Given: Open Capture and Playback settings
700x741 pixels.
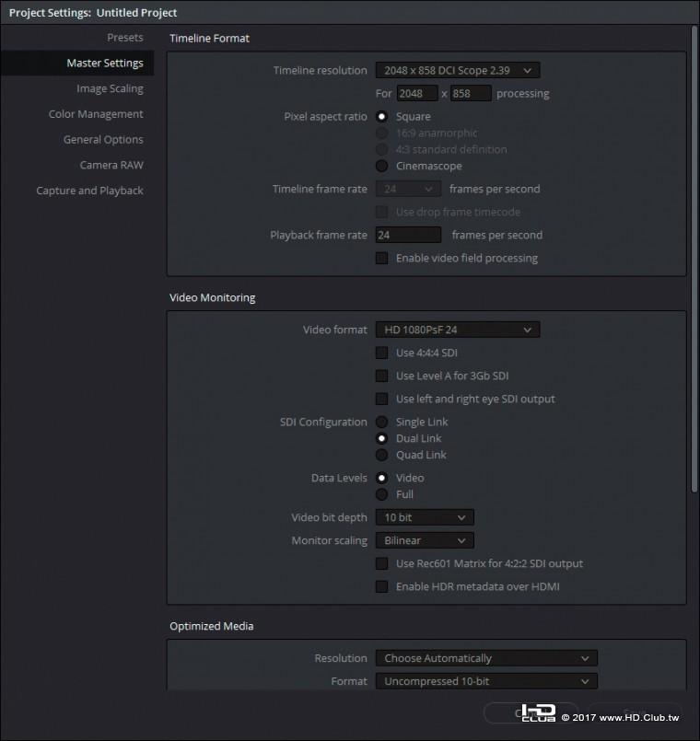Looking at the screenshot, I should click(x=89, y=191).
